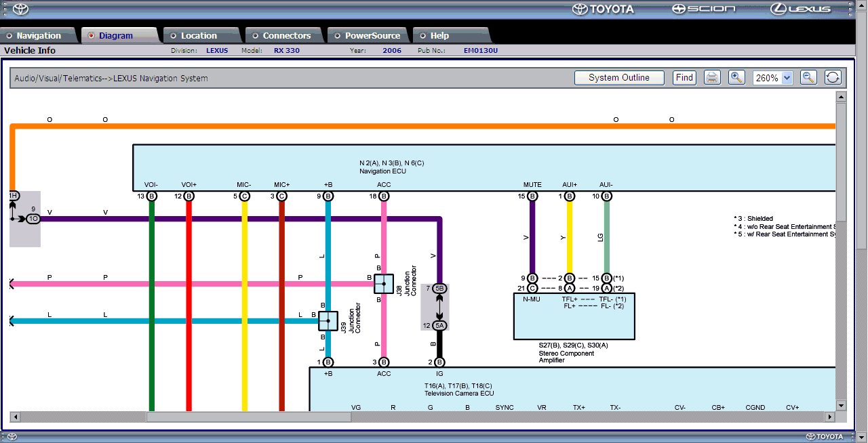Click the 2006 year value

pyautogui.click(x=392, y=51)
